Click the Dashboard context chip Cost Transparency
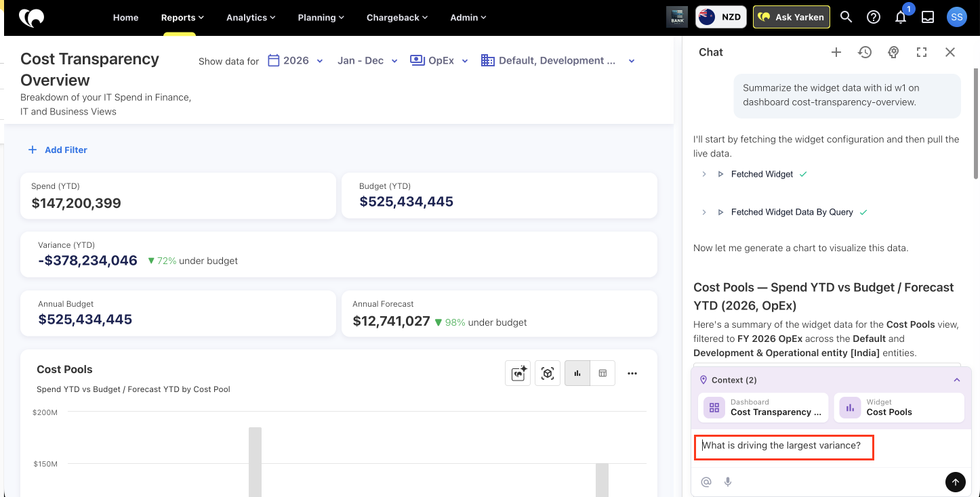Viewport: 980px width, 497px height. coord(764,407)
